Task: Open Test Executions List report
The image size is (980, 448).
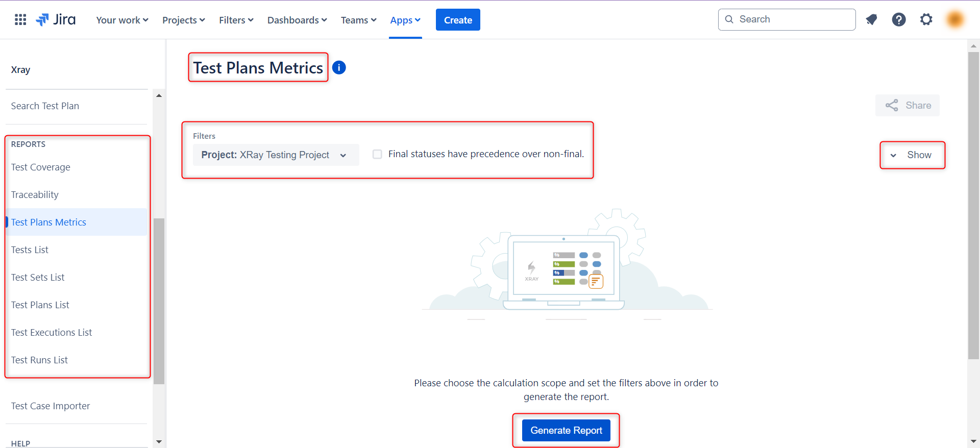Action: pos(52,333)
